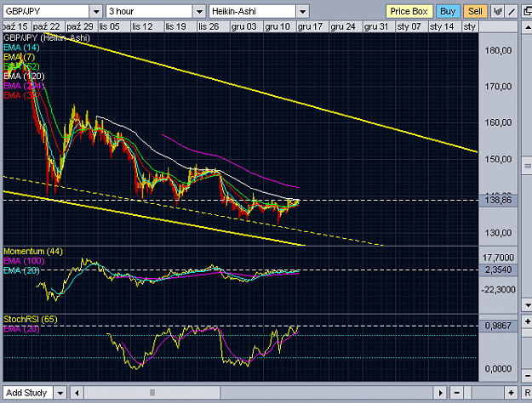Click the -22,3000 momentum axis label

[x=498, y=289]
